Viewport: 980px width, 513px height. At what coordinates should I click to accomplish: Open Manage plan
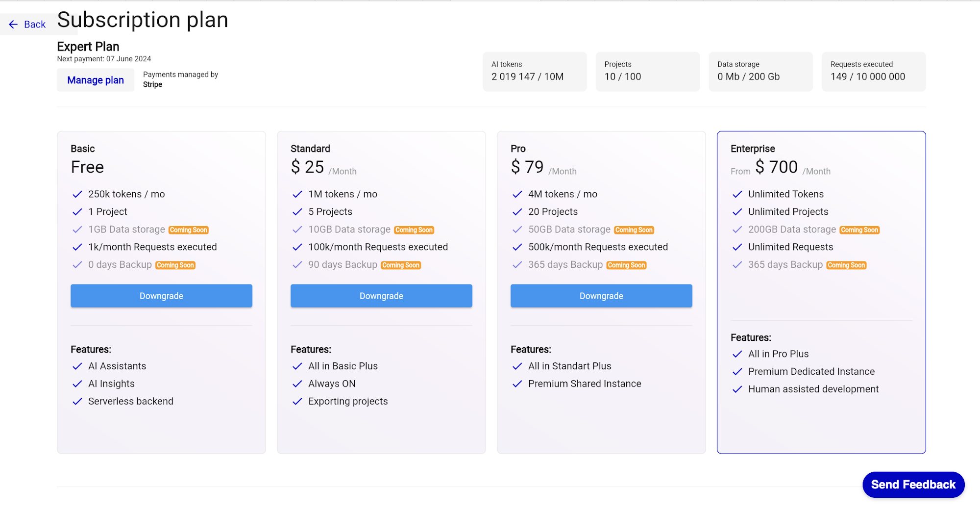(x=96, y=80)
